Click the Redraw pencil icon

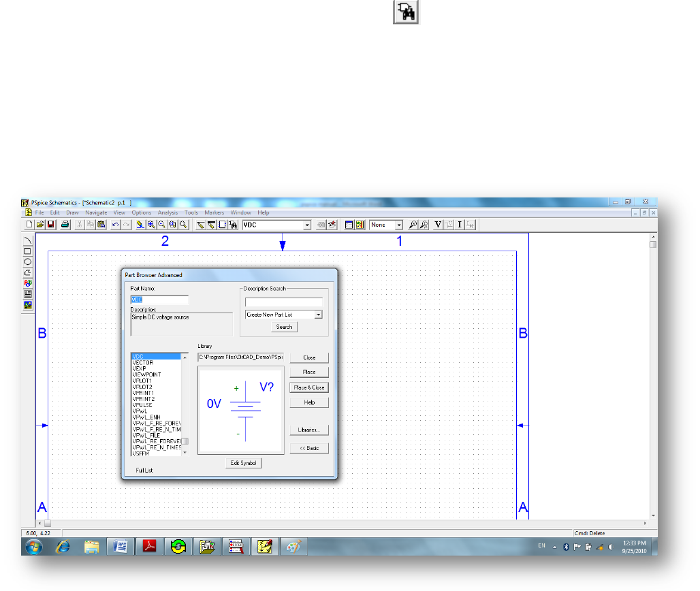140,225
